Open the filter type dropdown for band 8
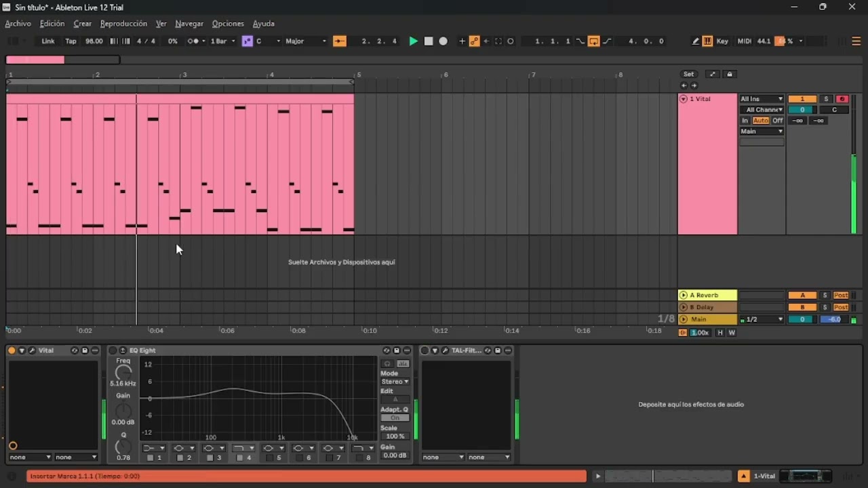The height and width of the screenshot is (488, 868). [363, 448]
